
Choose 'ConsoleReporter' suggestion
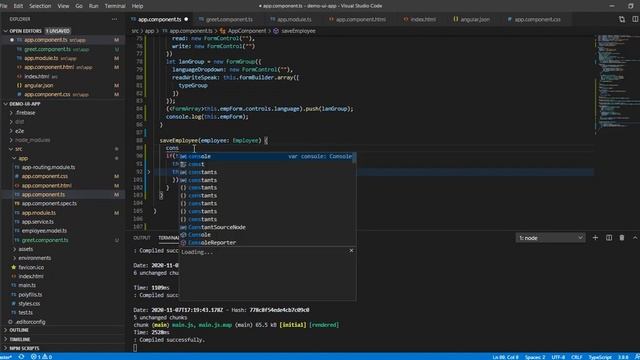tap(267, 242)
